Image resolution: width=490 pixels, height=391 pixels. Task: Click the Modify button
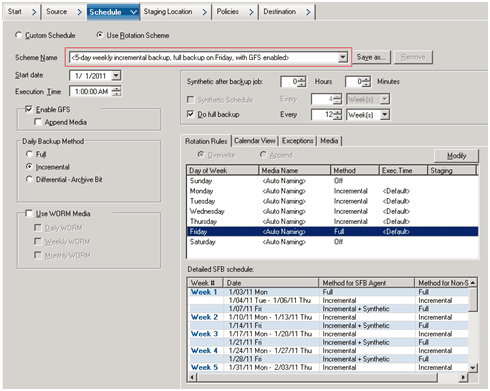click(x=456, y=156)
